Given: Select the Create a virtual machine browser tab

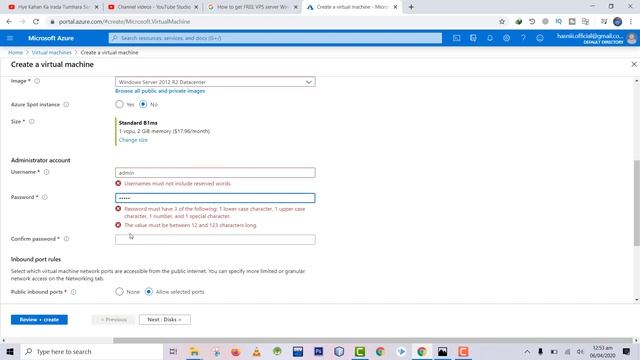Looking at the screenshot, I should [x=351, y=7].
